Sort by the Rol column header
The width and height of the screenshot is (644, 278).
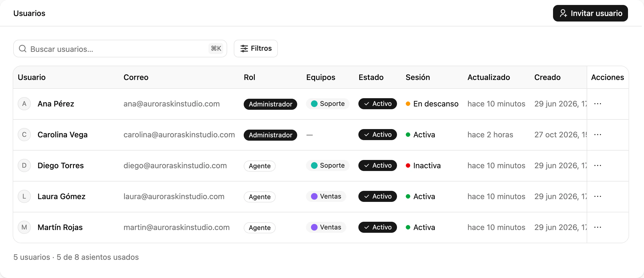[x=249, y=77]
